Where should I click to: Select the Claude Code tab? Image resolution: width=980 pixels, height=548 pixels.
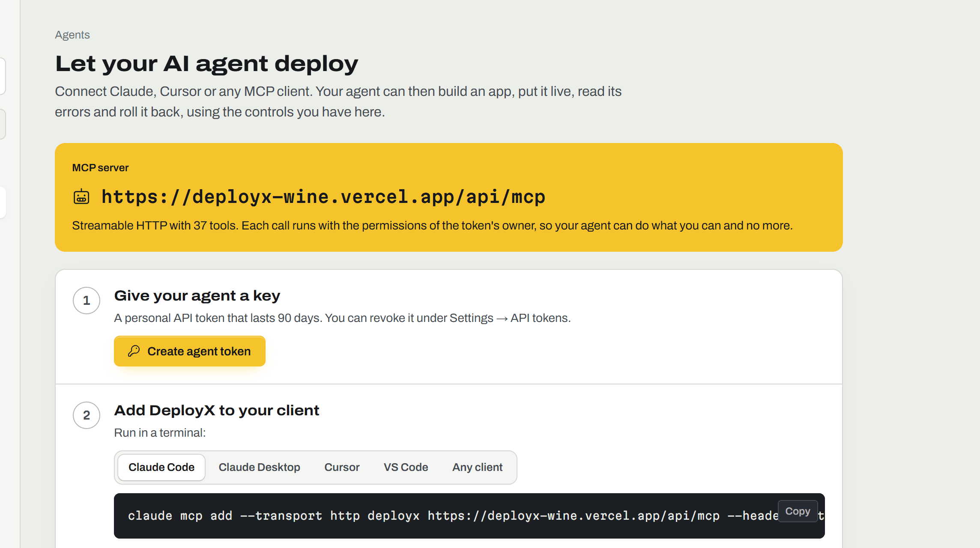pyautogui.click(x=161, y=467)
